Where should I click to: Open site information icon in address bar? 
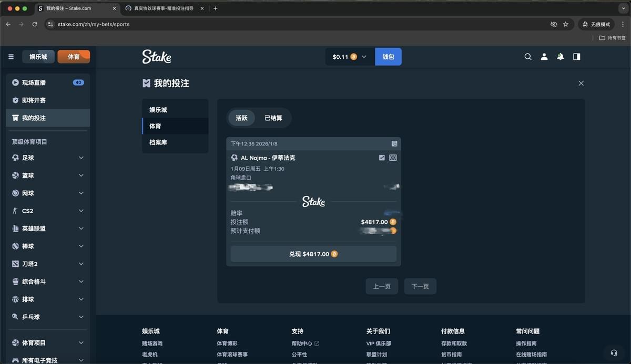[x=50, y=24]
